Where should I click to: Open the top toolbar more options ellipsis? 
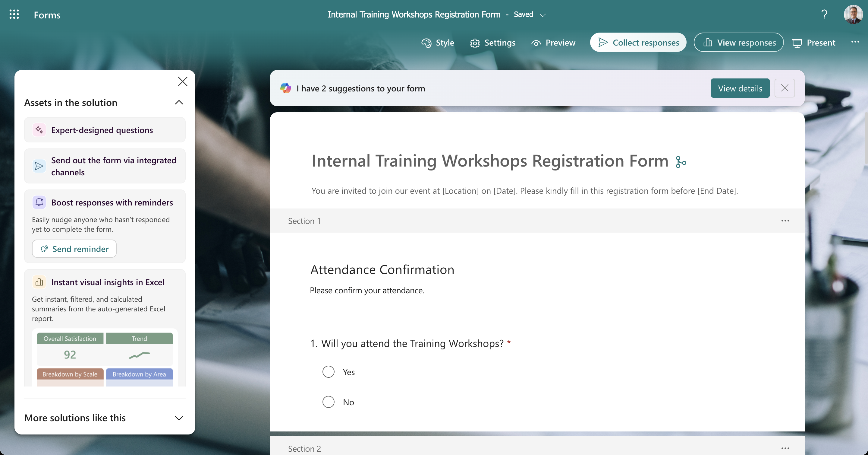[x=855, y=42]
